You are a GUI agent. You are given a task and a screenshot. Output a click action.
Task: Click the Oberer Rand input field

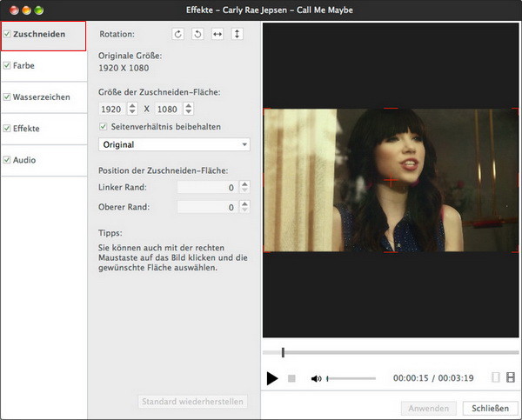click(x=207, y=207)
